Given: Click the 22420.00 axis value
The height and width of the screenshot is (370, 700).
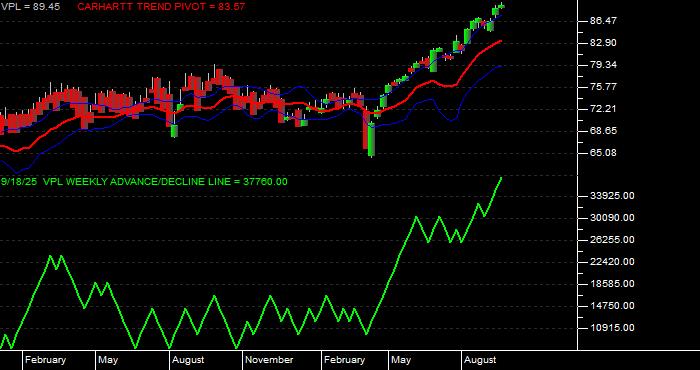Looking at the screenshot, I should click(612, 262).
